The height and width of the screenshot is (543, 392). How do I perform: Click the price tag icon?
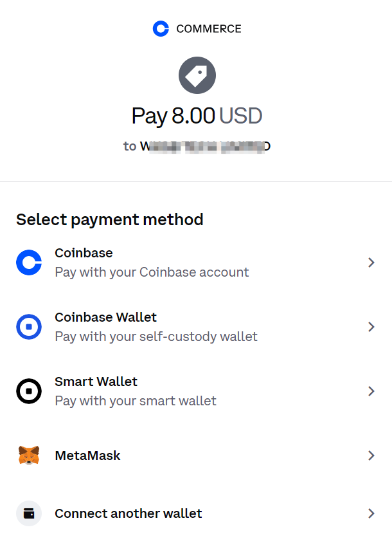[197, 75]
